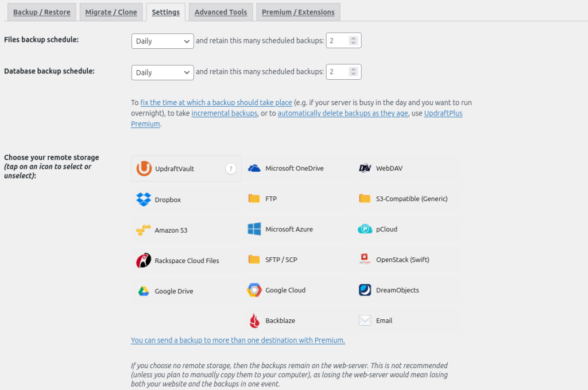Choose Google Drive as remote storage
The width and height of the screenshot is (588, 390).
point(144,291)
